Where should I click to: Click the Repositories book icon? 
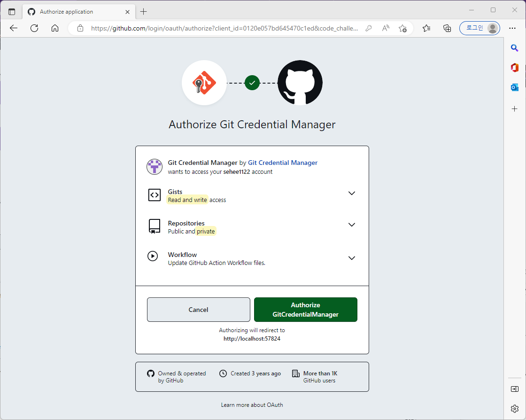(155, 226)
